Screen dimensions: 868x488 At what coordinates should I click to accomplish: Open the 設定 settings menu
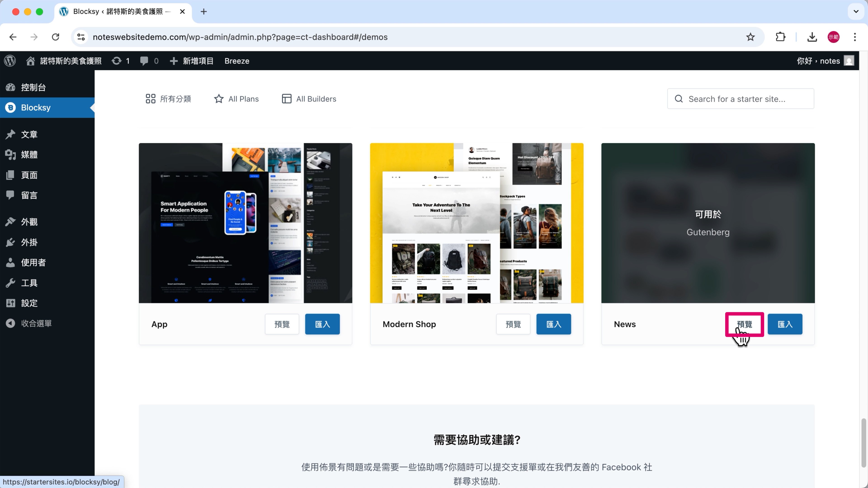tap(29, 303)
